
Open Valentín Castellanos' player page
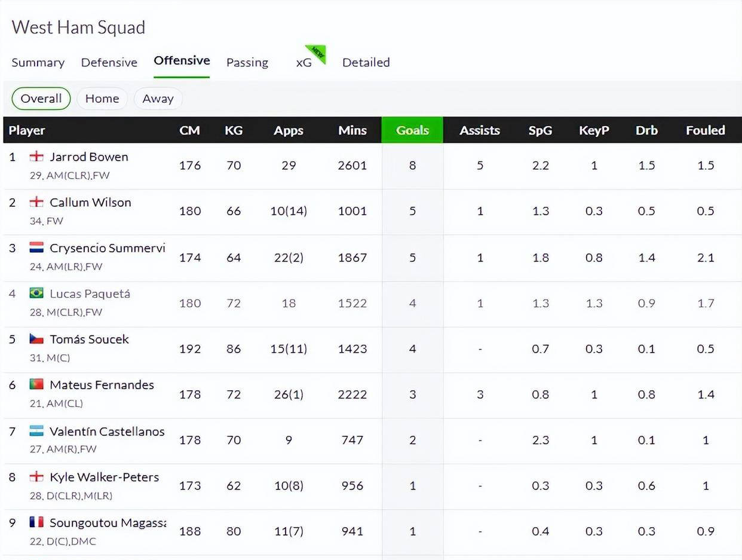pyautogui.click(x=107, y=432)
